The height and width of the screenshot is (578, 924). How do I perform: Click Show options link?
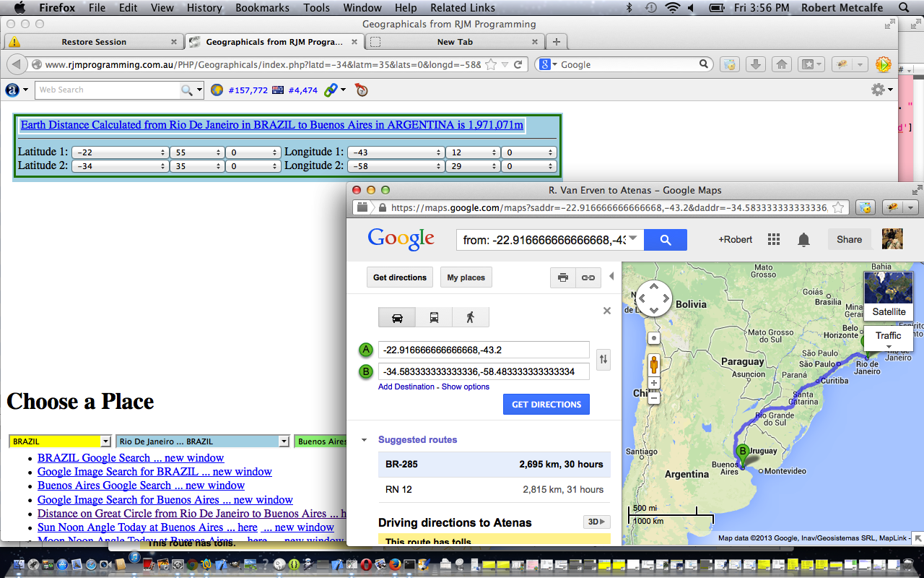(x=466, y=387)
